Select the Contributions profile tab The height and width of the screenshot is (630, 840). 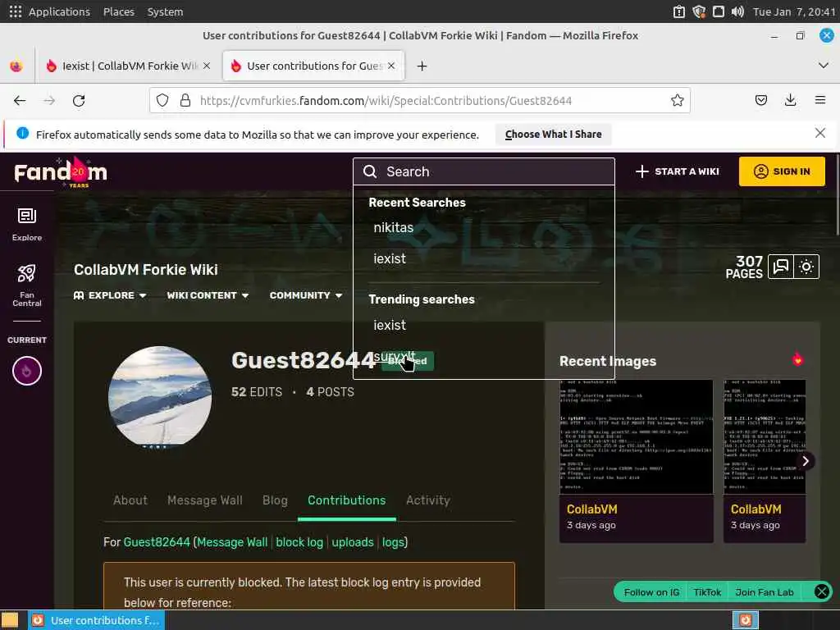347,500
